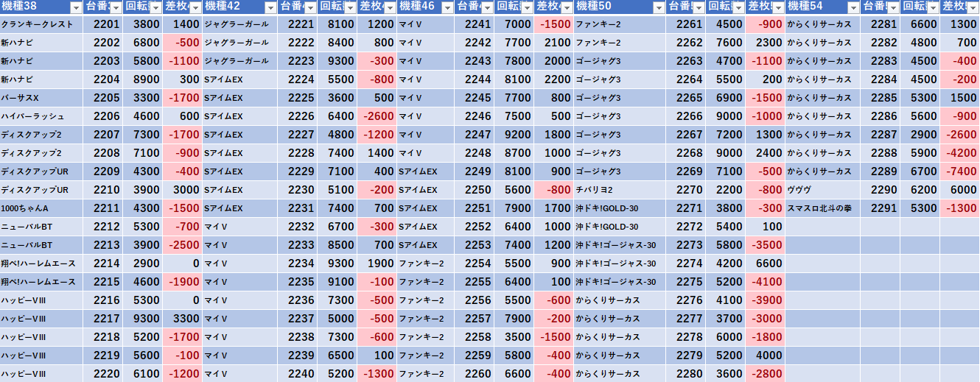Open the 差枚 filter dropdown in 機種42 group
The height and width of the screenshot is (382, 980).
390,7
